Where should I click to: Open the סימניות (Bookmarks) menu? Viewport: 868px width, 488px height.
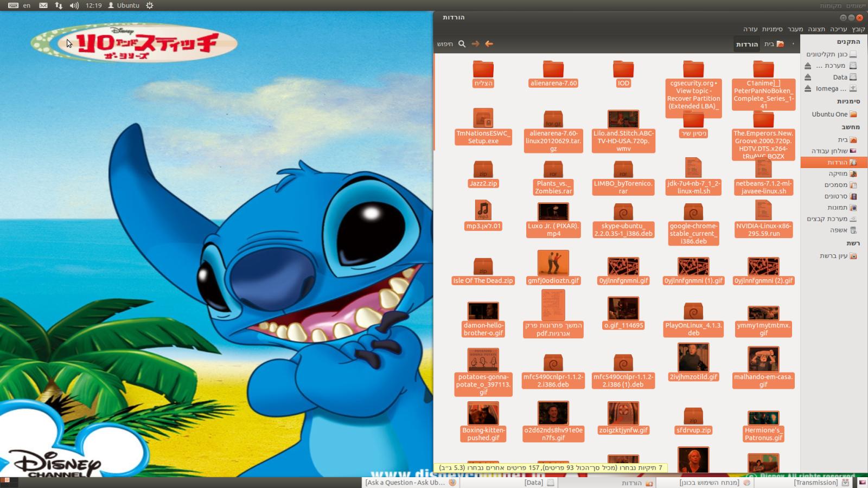tap(773, 29)
